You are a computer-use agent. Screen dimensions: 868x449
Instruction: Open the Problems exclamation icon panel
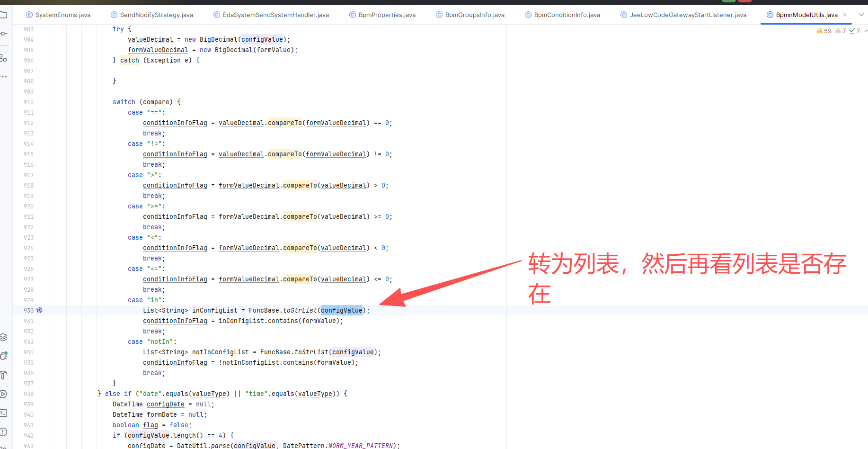click(3, 432)
